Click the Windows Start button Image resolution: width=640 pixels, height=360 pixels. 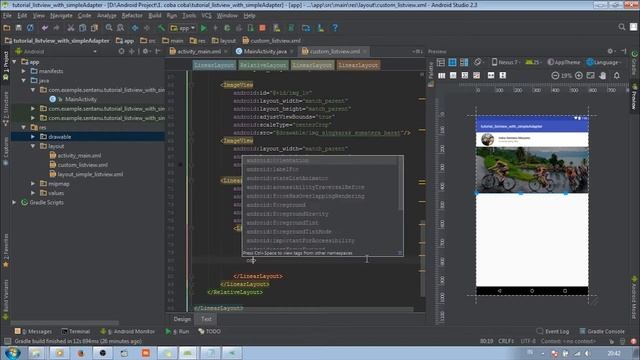(x=12, y=353)
